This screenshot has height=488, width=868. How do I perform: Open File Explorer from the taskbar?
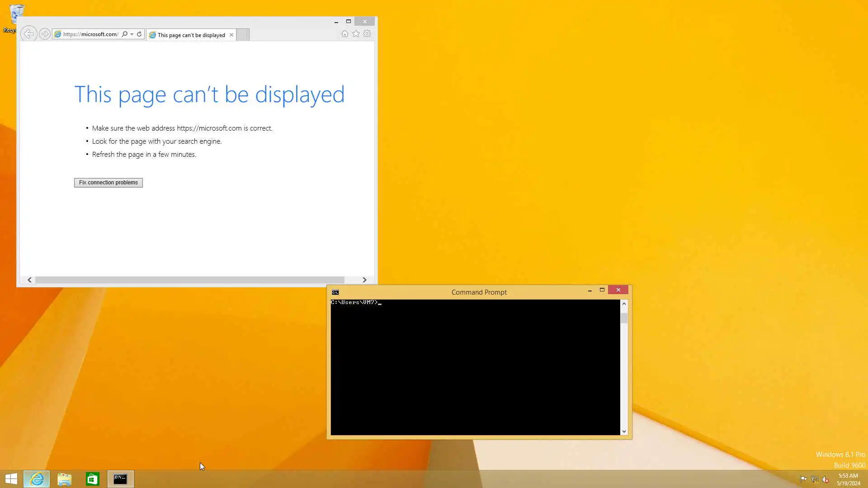(x=65, y=479)
